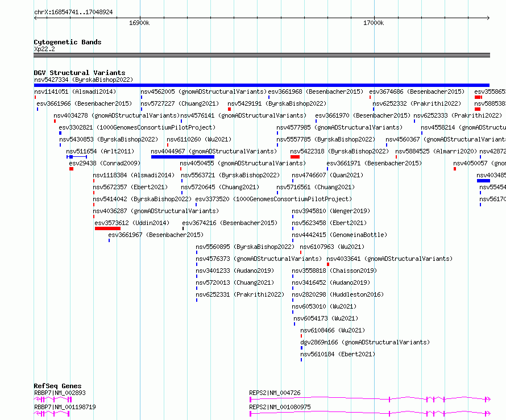Open nsv4577985 gnomADStructuralVariants variant
The height and width of the screenshot is (420, 506).
click(x=339, y=127)
